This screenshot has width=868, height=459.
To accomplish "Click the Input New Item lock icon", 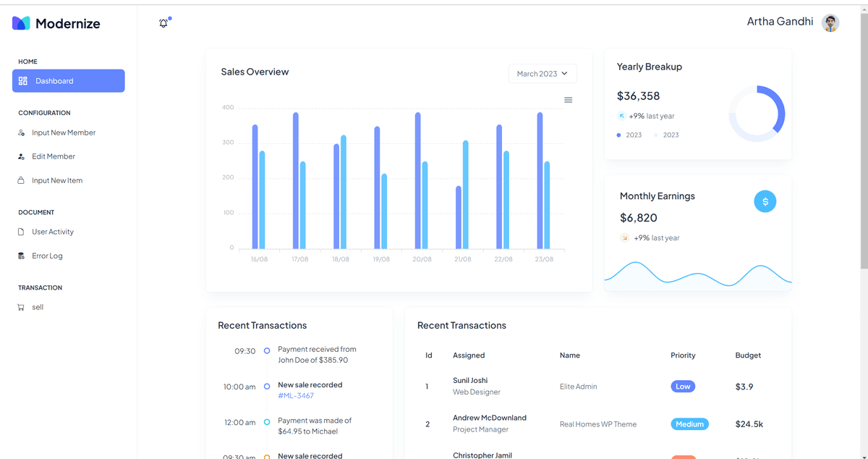I will point(22,181).
